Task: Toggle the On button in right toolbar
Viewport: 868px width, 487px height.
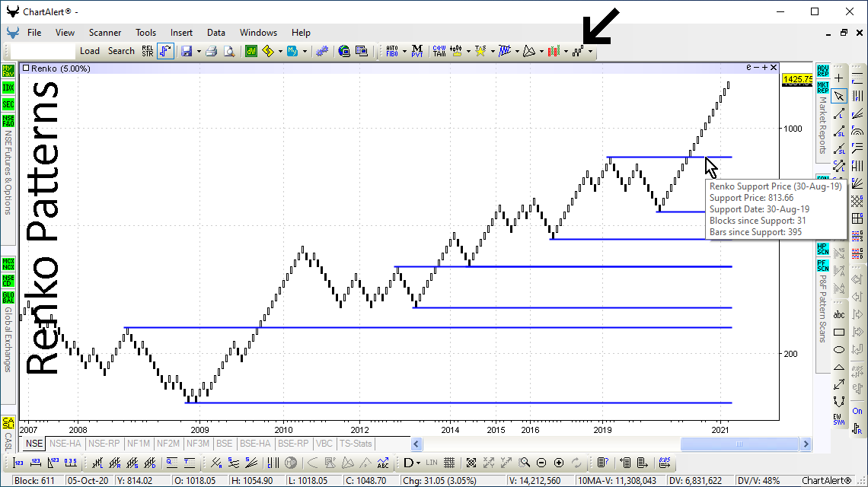Action: tap(857, 411)
